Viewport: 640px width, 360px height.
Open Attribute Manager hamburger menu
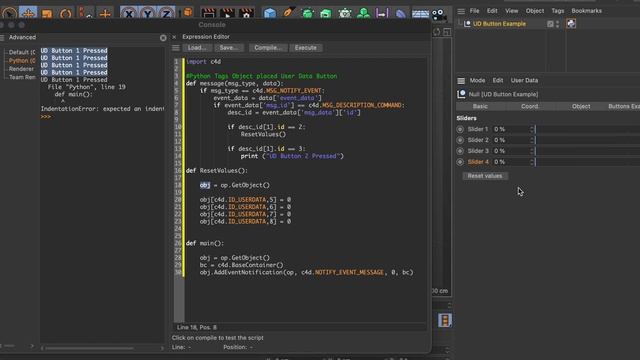point(461,80)
